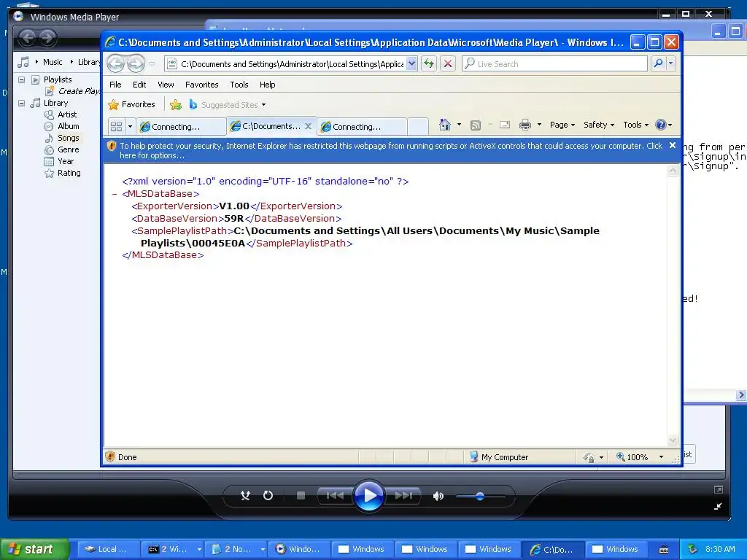747x560 pixels.
Task: Click the Media Player Next track button
Action: tap(403, 496)
